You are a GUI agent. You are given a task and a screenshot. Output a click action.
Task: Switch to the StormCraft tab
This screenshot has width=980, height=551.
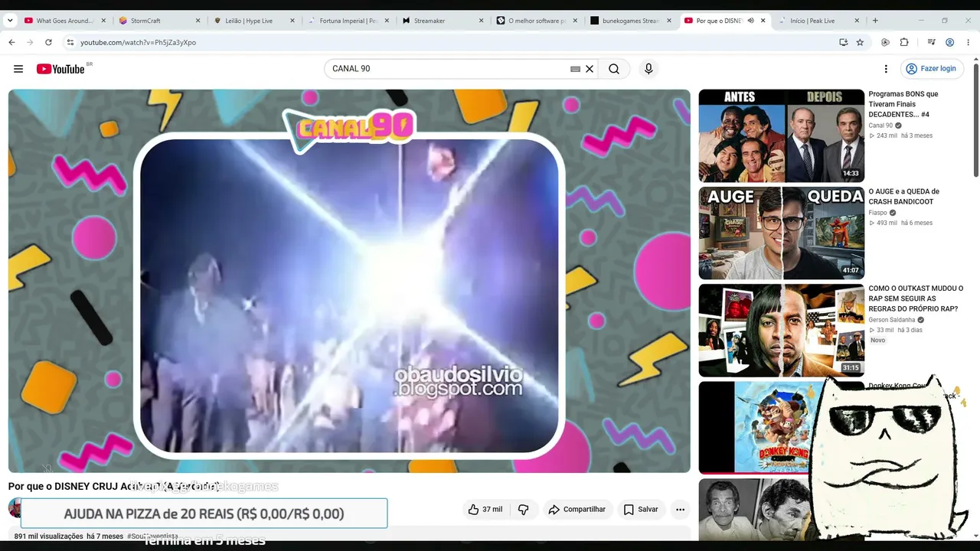click(x=158, y=21)
